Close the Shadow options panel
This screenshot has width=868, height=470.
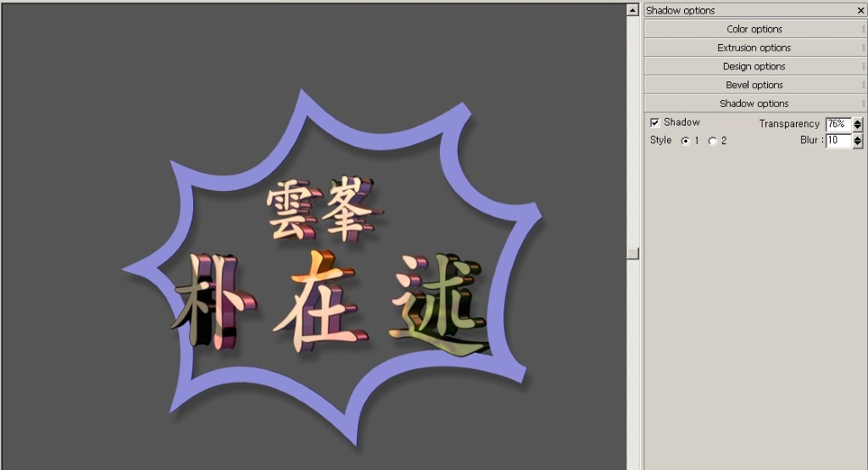pos(861,10)
